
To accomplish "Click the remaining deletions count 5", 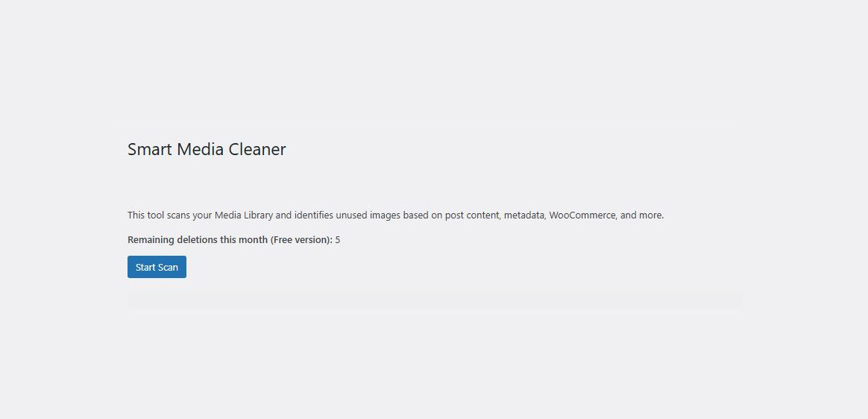I will (338, 239).
